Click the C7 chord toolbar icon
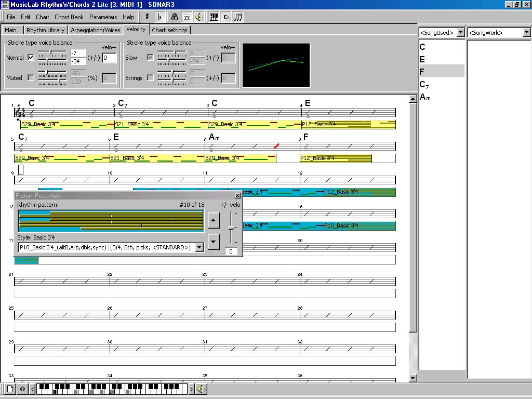Image resolution: width=532 pixels, height=399 pixels. click(227, 17)
